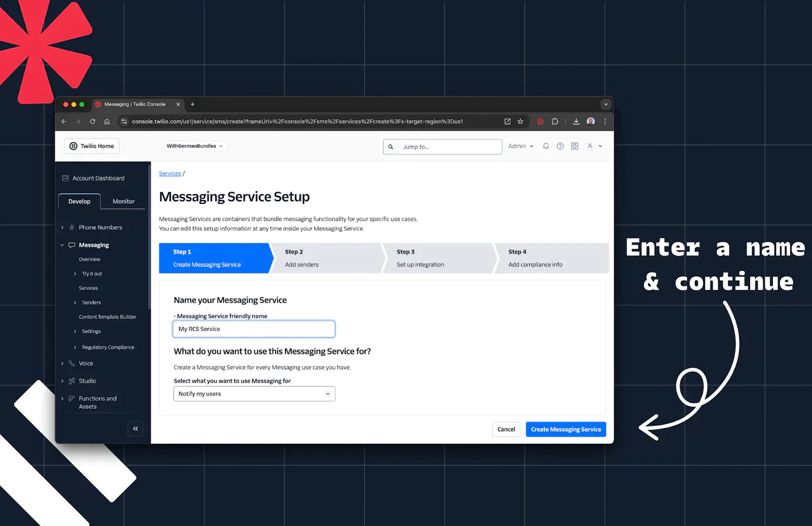
Task: Select Step 4 Add compliance info
Action: point(552,258)
